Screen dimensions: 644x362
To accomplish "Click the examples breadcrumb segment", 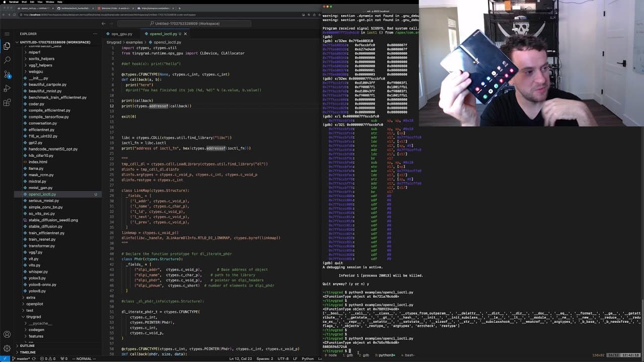I will tap(134, 42).
